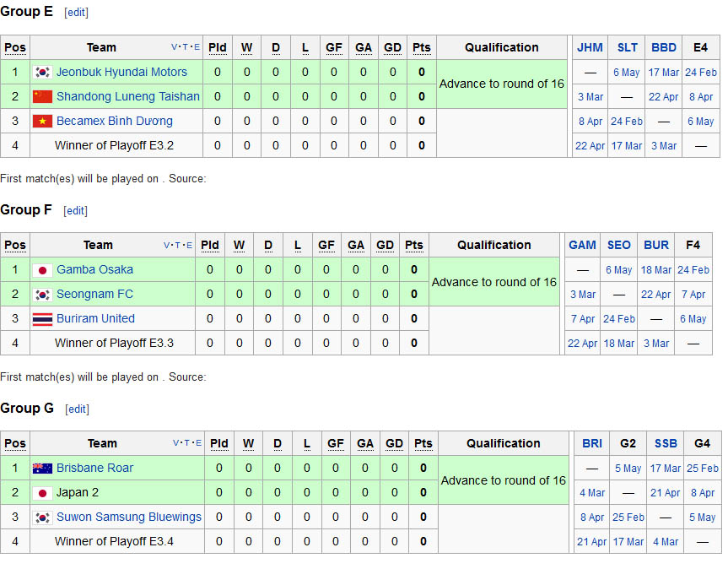Open the SSB column header link
The height and width of the screenshot is (569, 728).
pyautogui.click(x=665, y=443)
